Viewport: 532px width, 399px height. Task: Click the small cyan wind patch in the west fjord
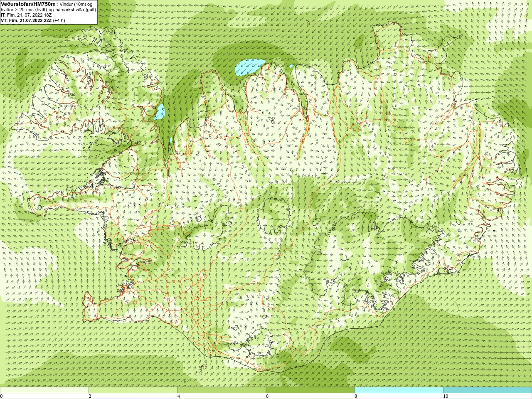point(160,112)
